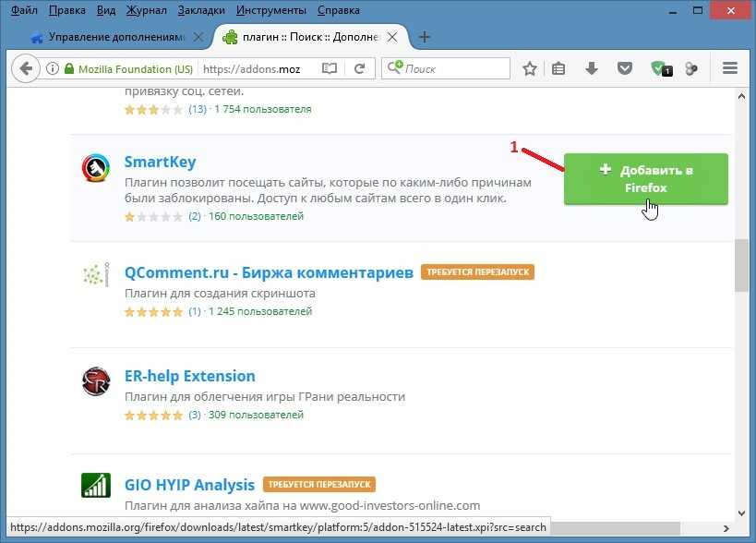Viewport: 756px width, 543px height.
Task: Open the green shield extension icon
Action: point(661,69)
